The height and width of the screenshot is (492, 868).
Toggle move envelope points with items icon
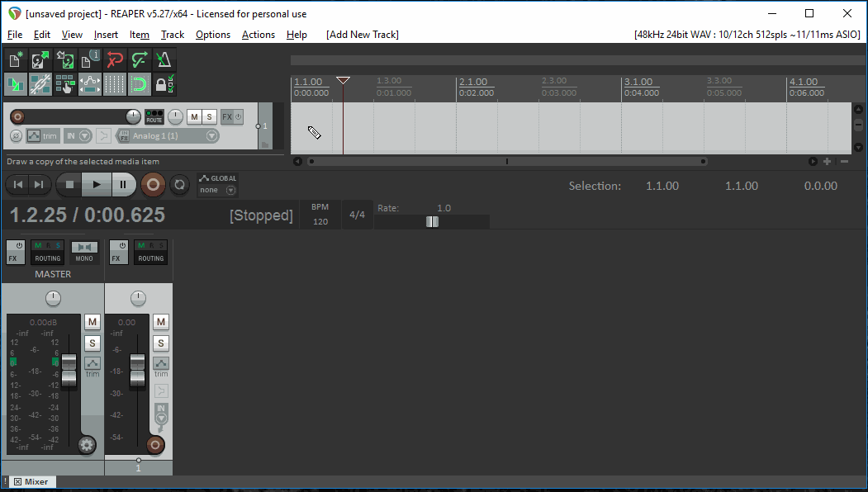[90, 85]
